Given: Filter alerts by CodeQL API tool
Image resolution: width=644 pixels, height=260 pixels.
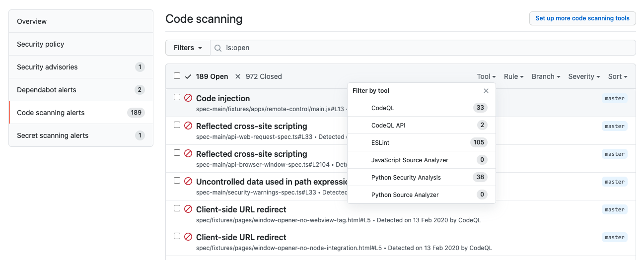Looking at the screenshot, I should pyautogui.click(x=422, y=125).
